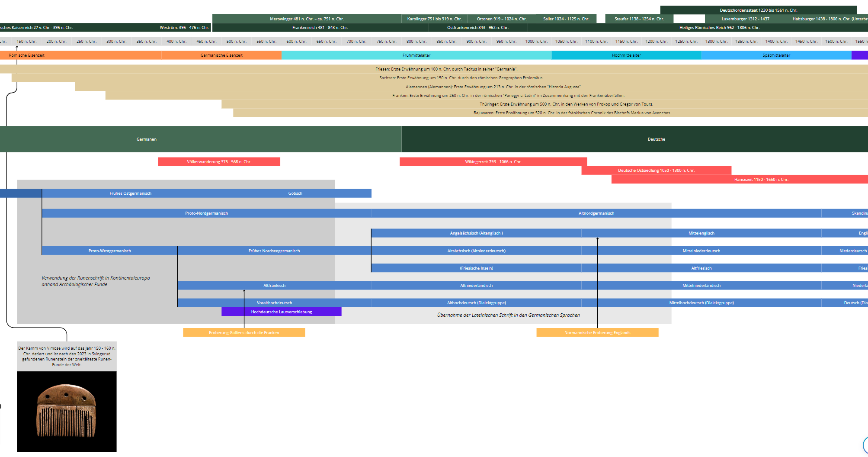Select the Angelsächsisch (Altenglisch) bar
Screen dimensions: 868x457
[476, 233]
